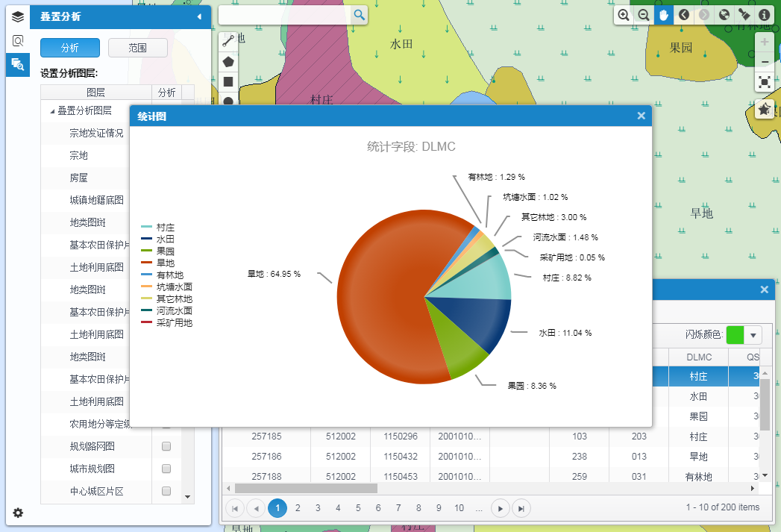This screenshot has width=781, height=532.
Task: Open page 2 of results
Action: point(298,508)
